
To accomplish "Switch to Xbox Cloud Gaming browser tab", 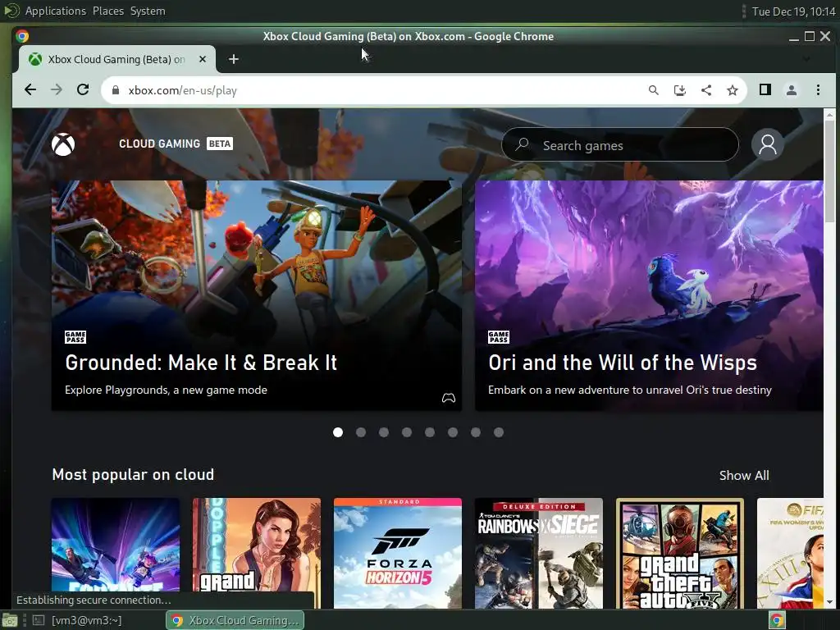I will tap(115, 59).
